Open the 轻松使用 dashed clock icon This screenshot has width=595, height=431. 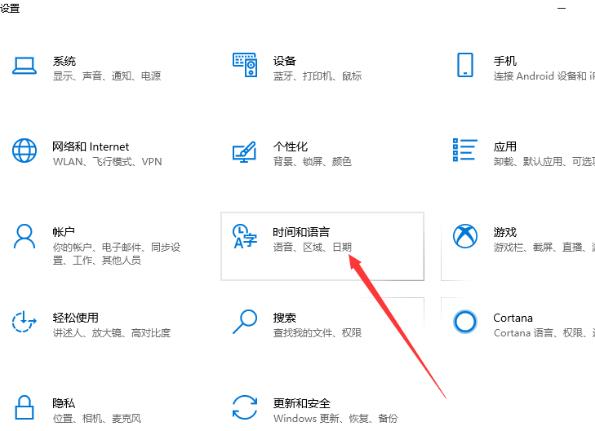tap(24, 322)
